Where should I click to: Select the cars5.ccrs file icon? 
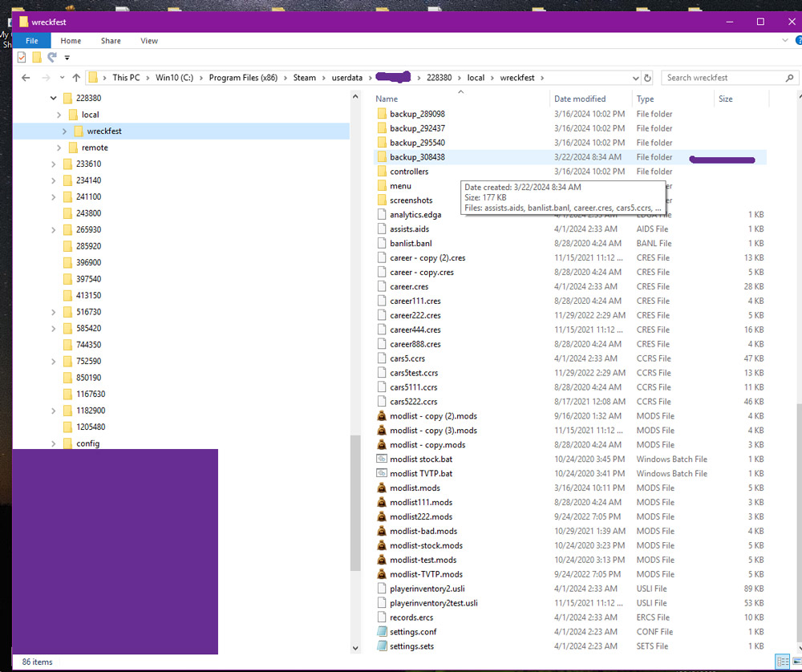[x=382, y=358]
